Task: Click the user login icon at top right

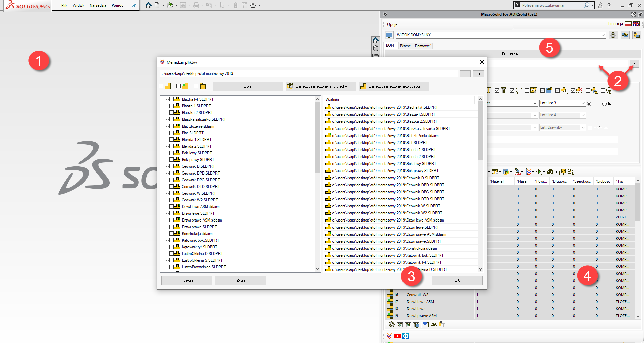Action: (x=600, y=5)
